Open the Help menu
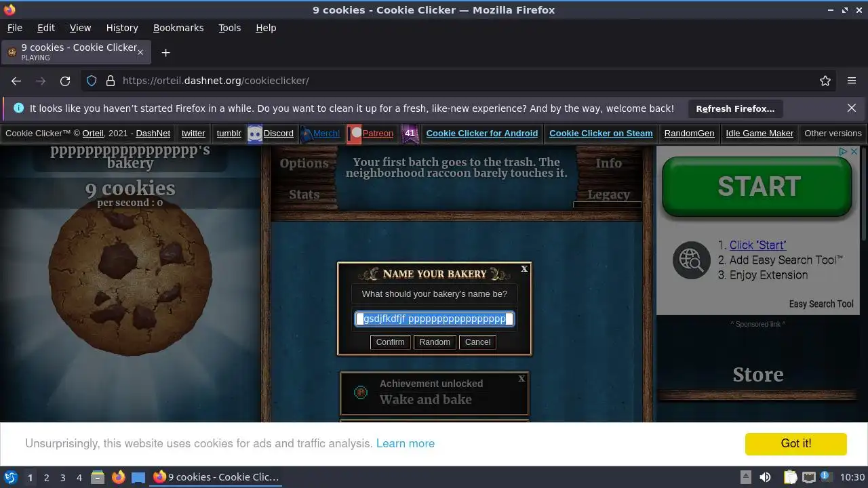Viewport: 868px width, 488px height. point(266,28)
